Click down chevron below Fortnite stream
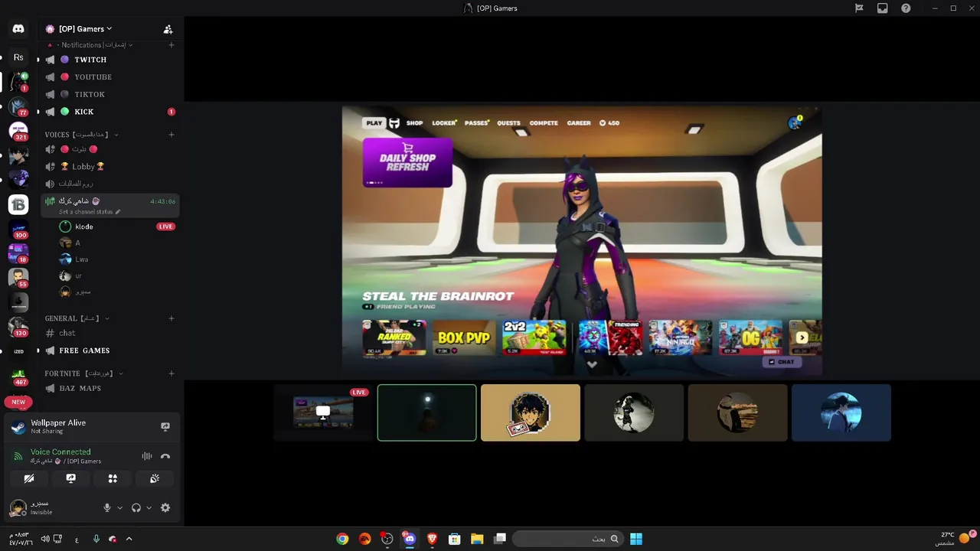 592,364
